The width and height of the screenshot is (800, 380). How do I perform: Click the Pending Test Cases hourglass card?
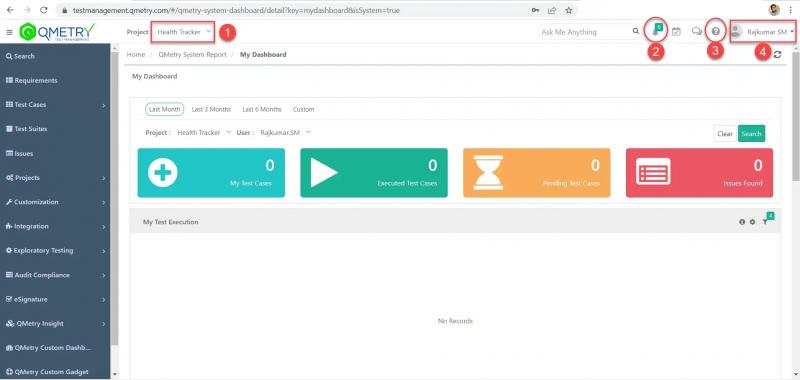pyautogui.click(x=537, y=172)
